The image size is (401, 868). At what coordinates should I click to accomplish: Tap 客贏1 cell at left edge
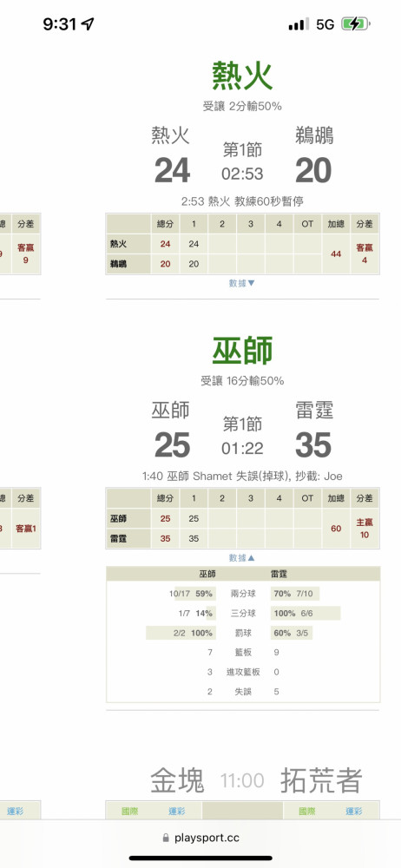tap(25, 529)
